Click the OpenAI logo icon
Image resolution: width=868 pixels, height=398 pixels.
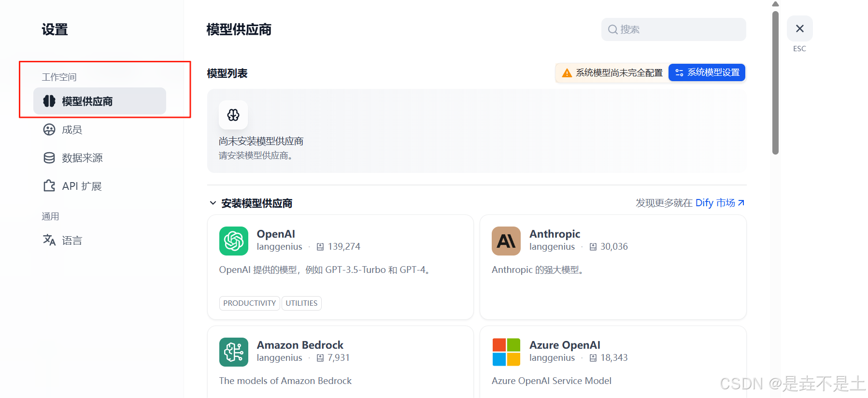pos(234,241)
